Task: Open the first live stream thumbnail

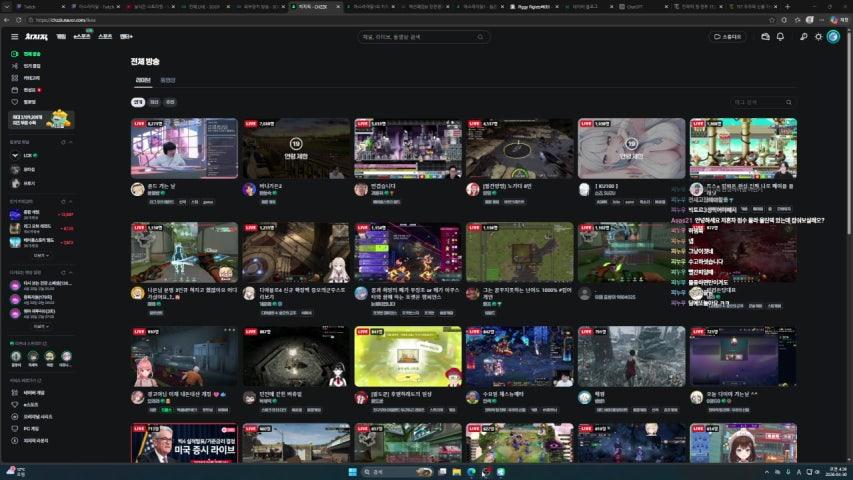Action: click(x=184, y=148)
